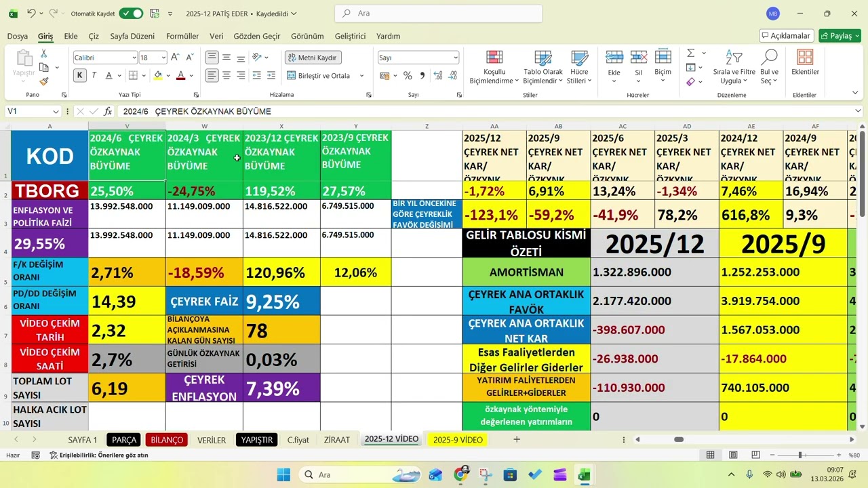Click the decrease indent icon
This screenshot has height=488, width=868.
pos(257,75)
